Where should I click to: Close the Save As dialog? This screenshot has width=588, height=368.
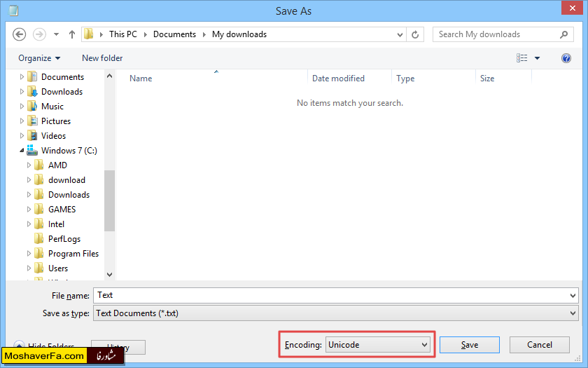click(572, 8)
